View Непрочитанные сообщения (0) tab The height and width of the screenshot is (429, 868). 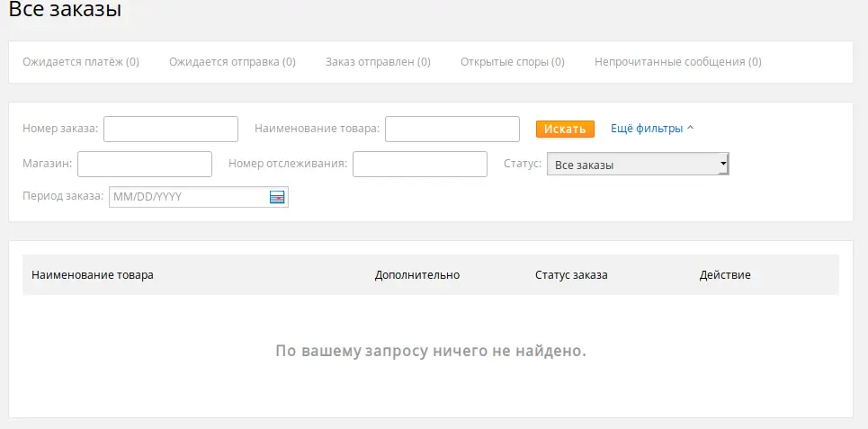(678, 62)
